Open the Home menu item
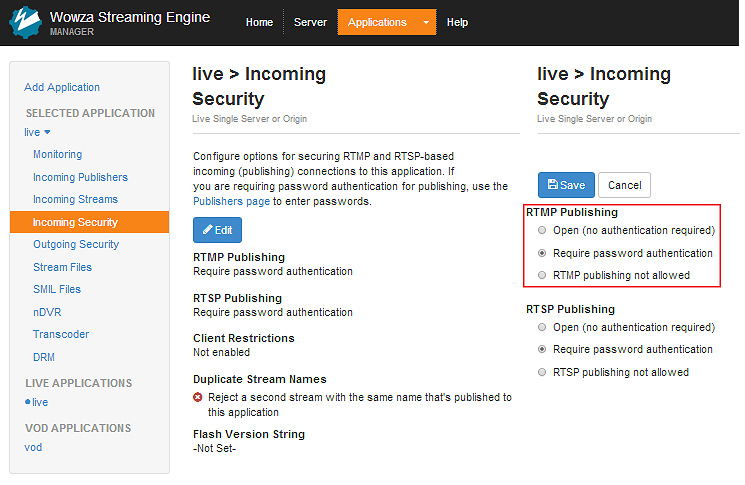Viewport: 745px width, 485px height. click(259, 22)
